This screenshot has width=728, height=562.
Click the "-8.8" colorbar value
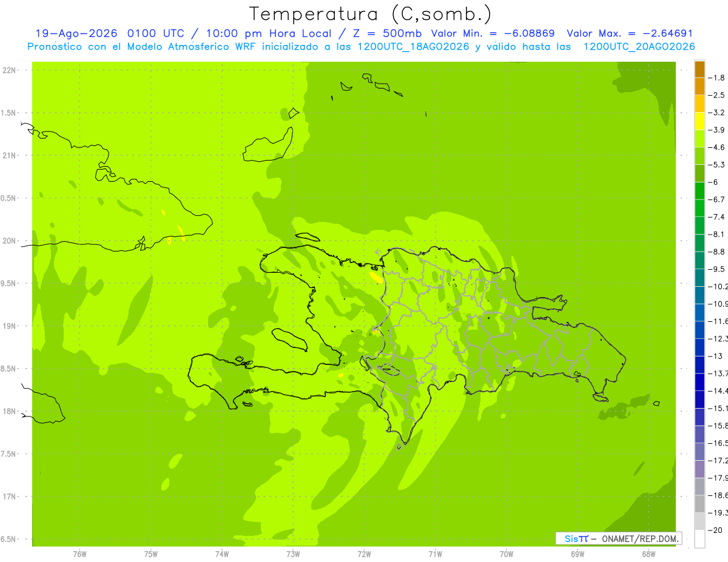(x=717, y=252)
